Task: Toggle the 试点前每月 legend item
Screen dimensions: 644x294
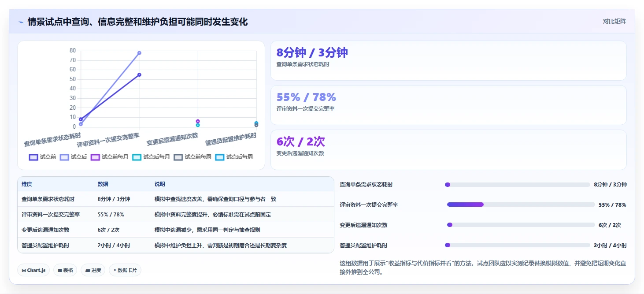Action: tap(110, 157)
